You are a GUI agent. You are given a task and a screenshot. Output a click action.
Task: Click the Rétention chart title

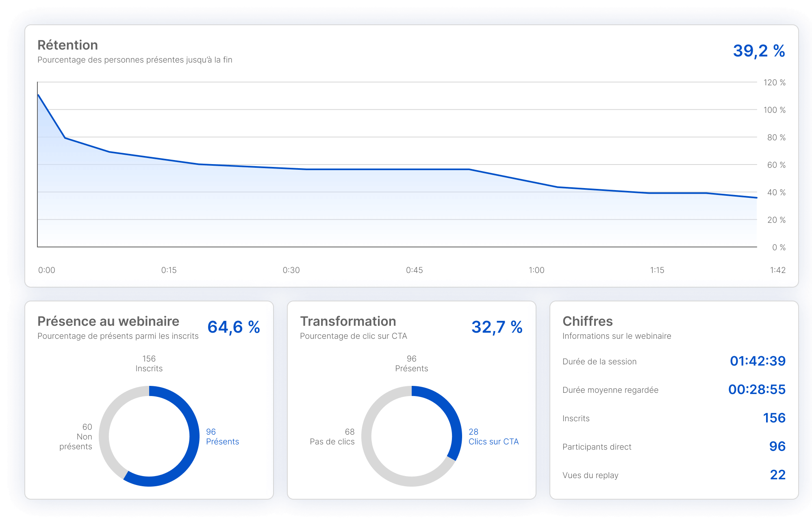[67, 45]
